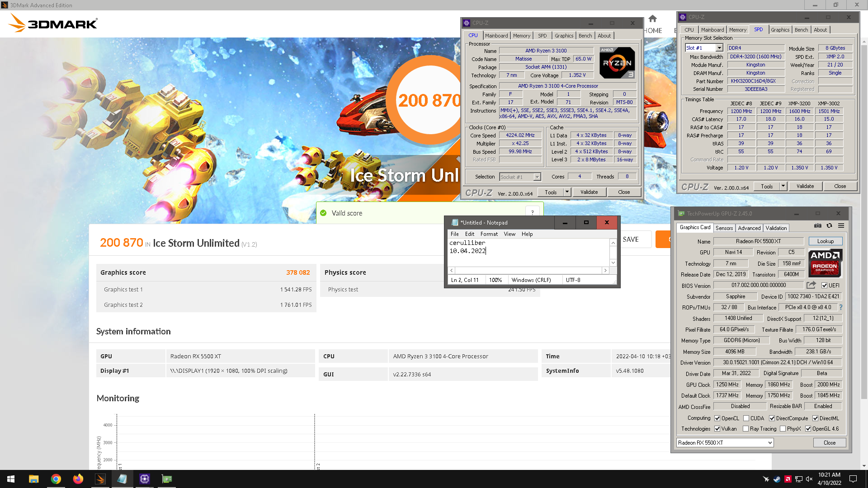Screen dimensions: 868x488
Task: Click the valid score green checkmark icon
Action: pyautogui.click(x=323, y=213)
